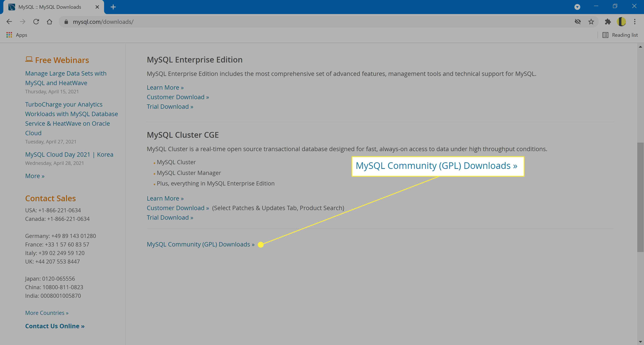Click the scrollbar up arrow

pos(640,47)
